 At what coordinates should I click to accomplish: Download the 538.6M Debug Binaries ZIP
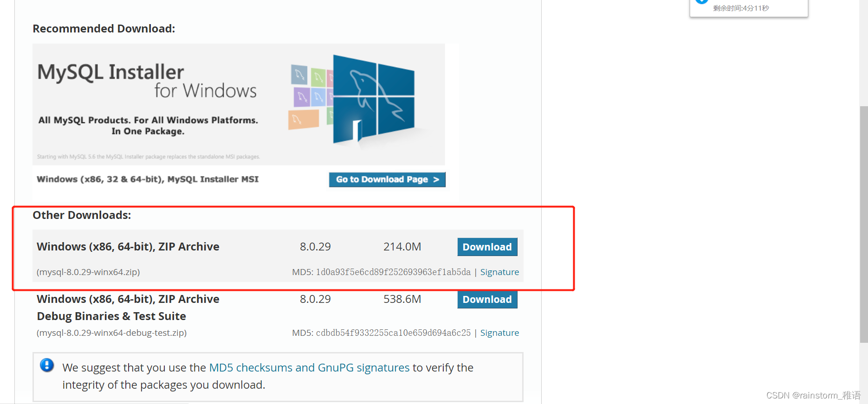click(x=487, y=299)
